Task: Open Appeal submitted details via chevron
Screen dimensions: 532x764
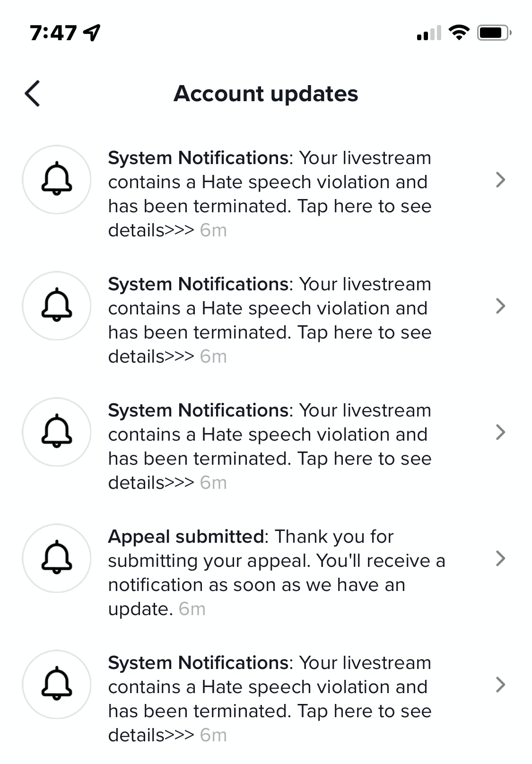Action: (x=500, y=558)
